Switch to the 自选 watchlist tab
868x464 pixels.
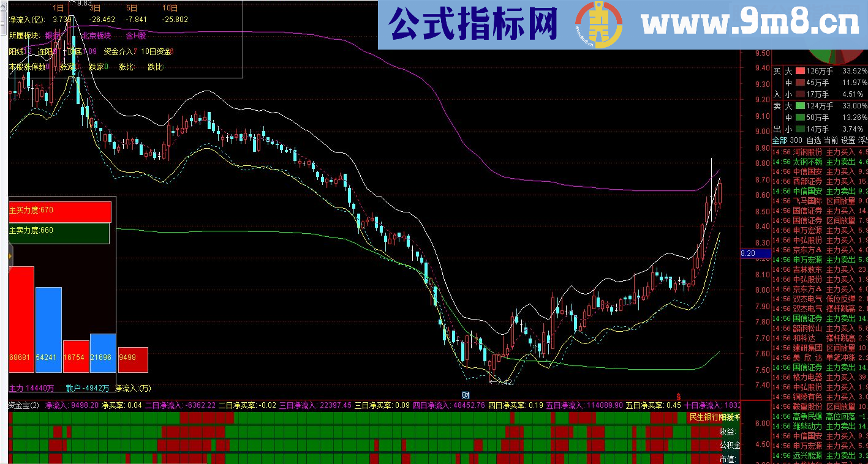pyautogui.click(x=813, y=140)
